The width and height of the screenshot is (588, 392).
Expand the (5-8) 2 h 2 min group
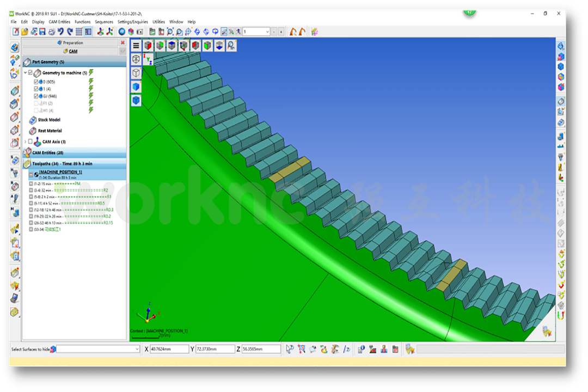pos(31,197)
